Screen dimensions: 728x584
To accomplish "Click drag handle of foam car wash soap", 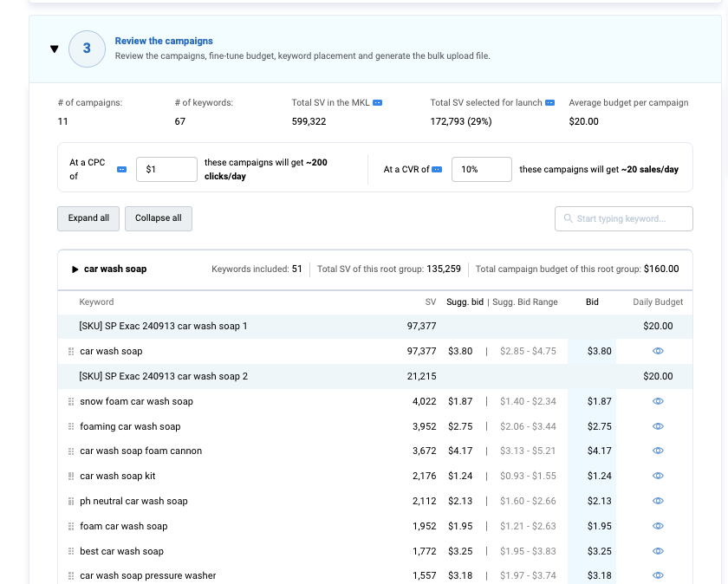I will (71, 527).
